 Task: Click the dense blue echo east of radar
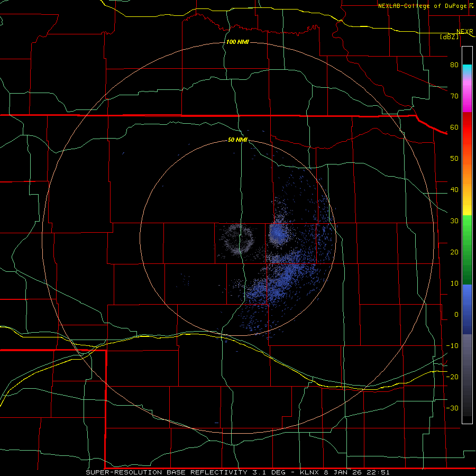(277, 233)
